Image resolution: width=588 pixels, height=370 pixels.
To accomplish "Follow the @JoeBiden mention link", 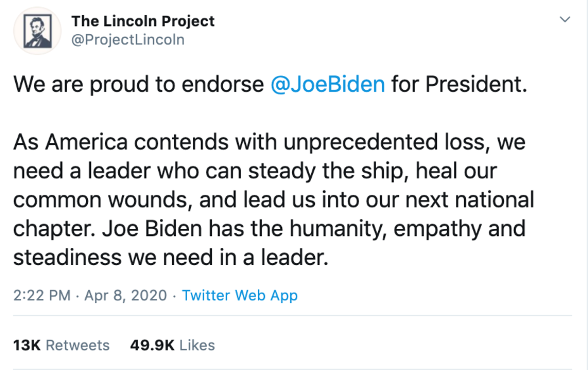I will coord(327,85).
